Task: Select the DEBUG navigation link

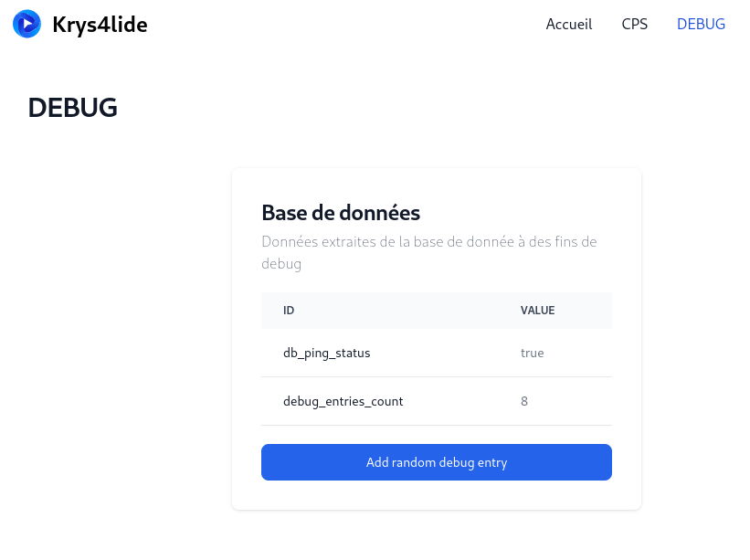Action: [x=701, y=24]
